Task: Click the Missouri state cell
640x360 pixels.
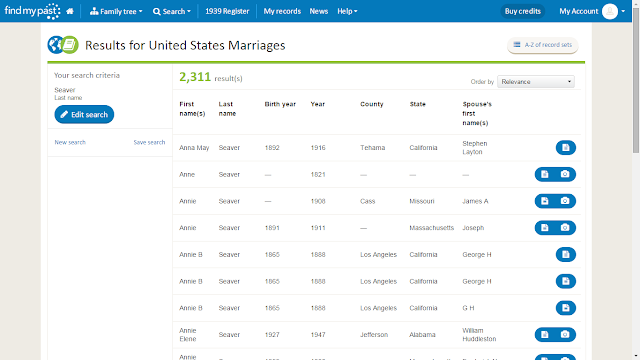Action: click(x=422, y=201)
